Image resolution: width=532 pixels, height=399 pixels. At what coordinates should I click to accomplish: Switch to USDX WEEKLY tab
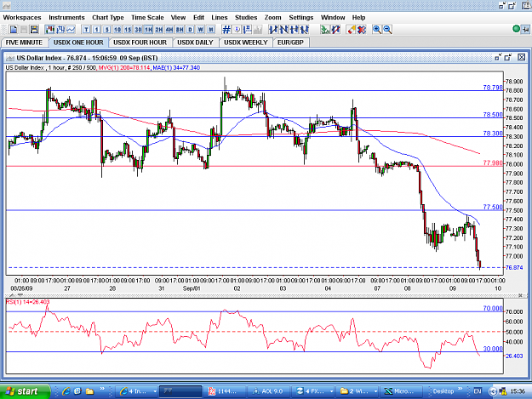point(246,43)
